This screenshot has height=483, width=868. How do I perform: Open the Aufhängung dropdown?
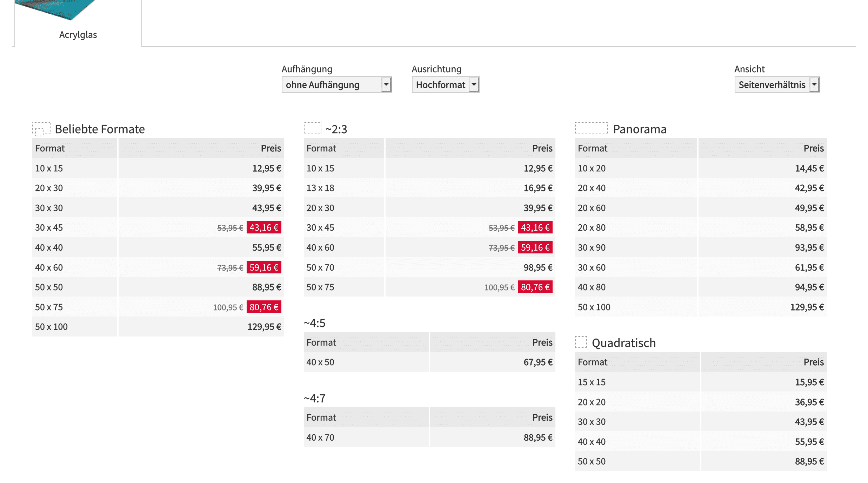[336, 84]
